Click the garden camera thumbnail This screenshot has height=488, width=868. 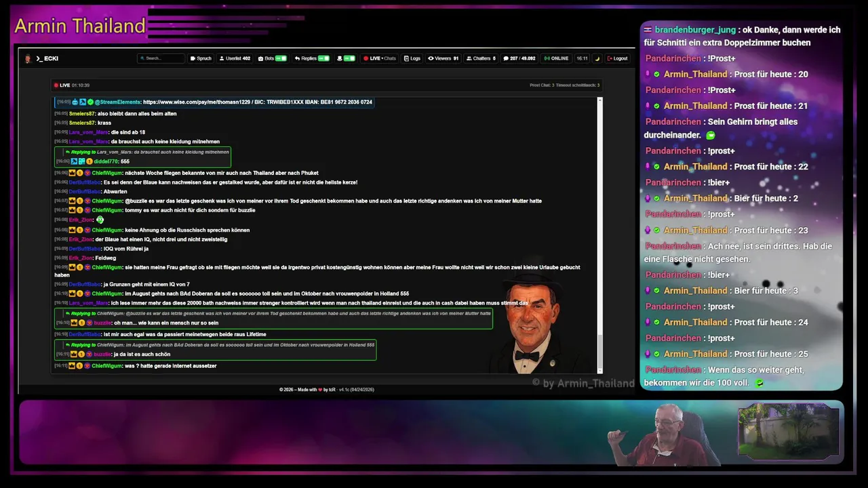point(789,432)
